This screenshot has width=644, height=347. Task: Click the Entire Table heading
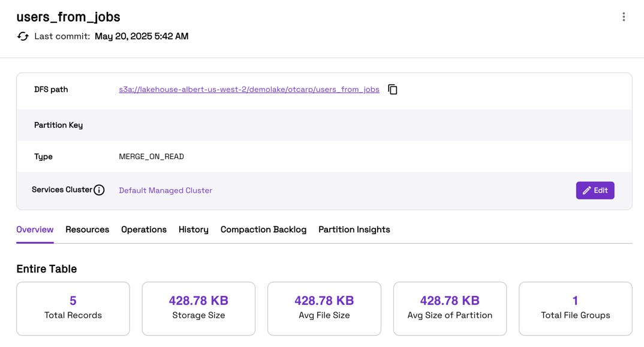pyautogui.click(x=46, y=268)
